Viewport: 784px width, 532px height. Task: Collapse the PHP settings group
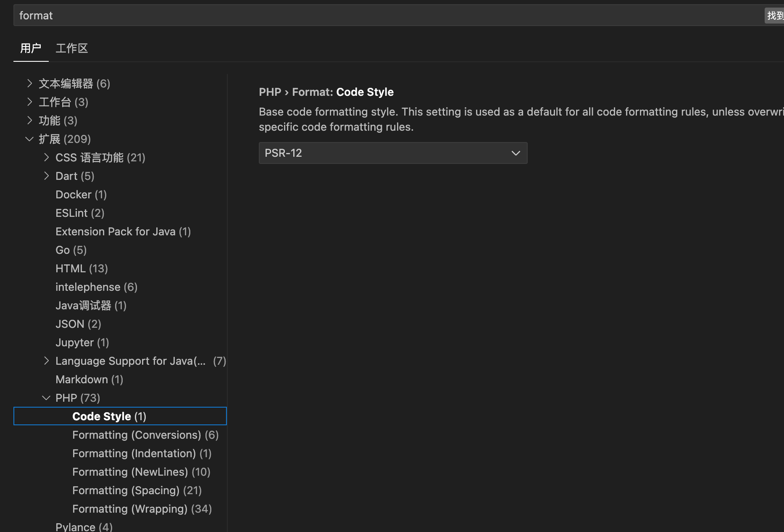pyautogui.click(x=46, y=398)
